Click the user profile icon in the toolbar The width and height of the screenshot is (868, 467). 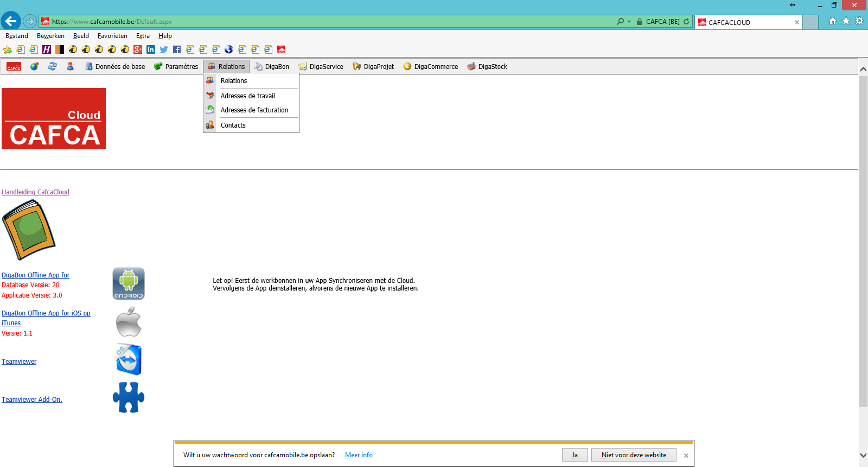pos(71,66)
